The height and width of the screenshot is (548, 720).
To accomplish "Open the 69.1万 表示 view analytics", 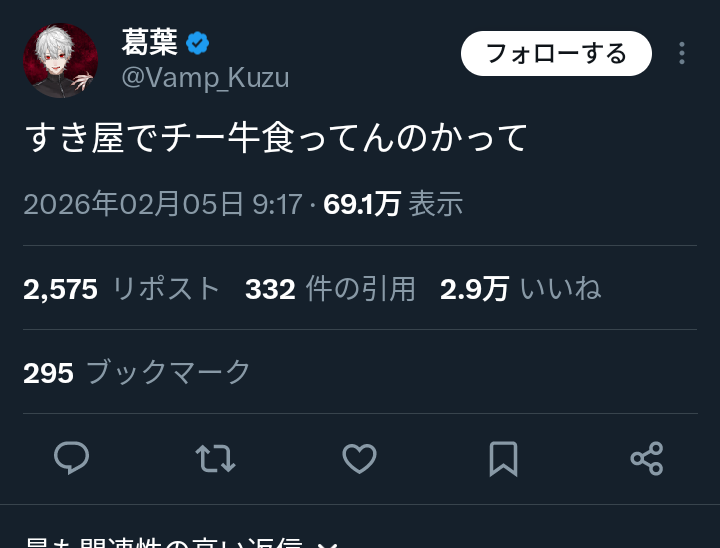I will (393, 204).
